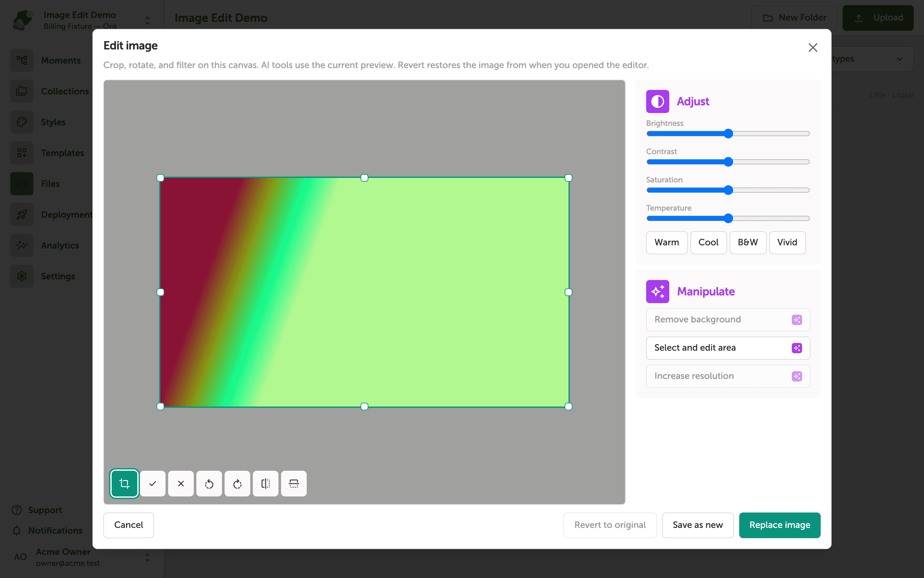Open the Deployments rocket icon
924x578 pixels.
pos(22,215)
